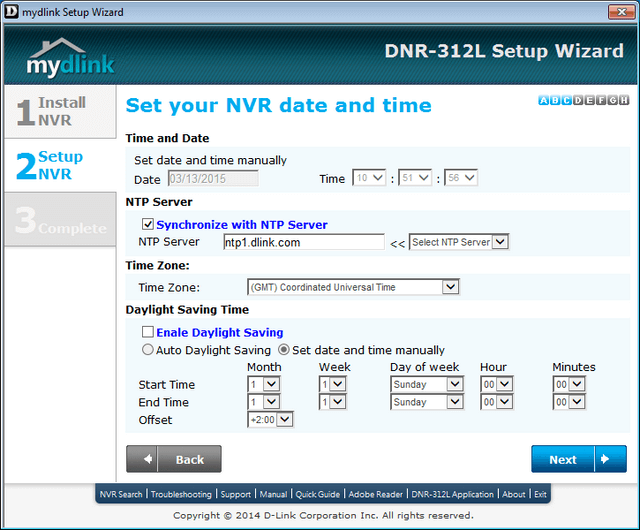Click step indicator C icon
Screen dimensions: 640x530
[567, 100]
